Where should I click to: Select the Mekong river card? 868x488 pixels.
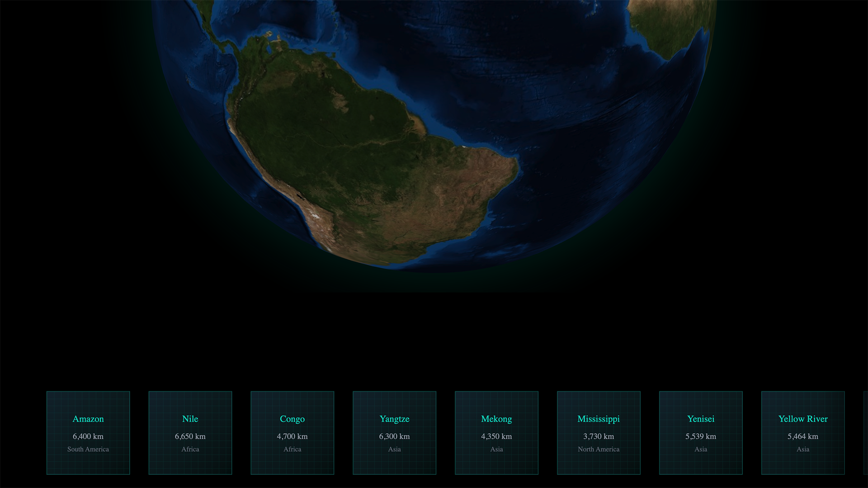496,432
